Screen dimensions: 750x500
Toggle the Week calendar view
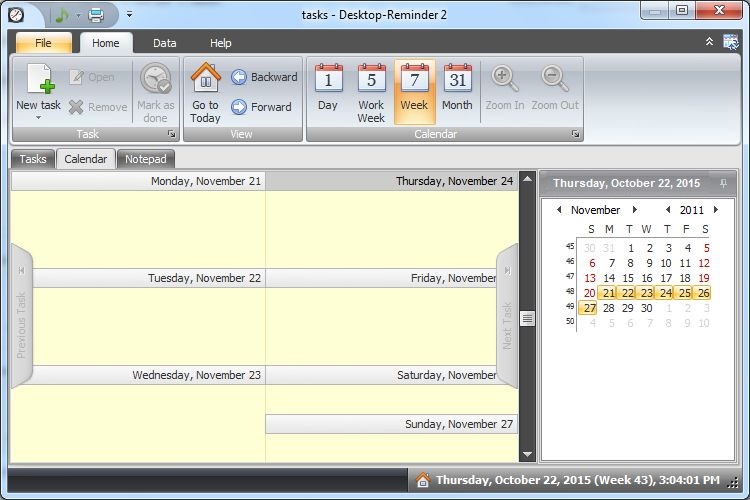click(x=414, y=92)
